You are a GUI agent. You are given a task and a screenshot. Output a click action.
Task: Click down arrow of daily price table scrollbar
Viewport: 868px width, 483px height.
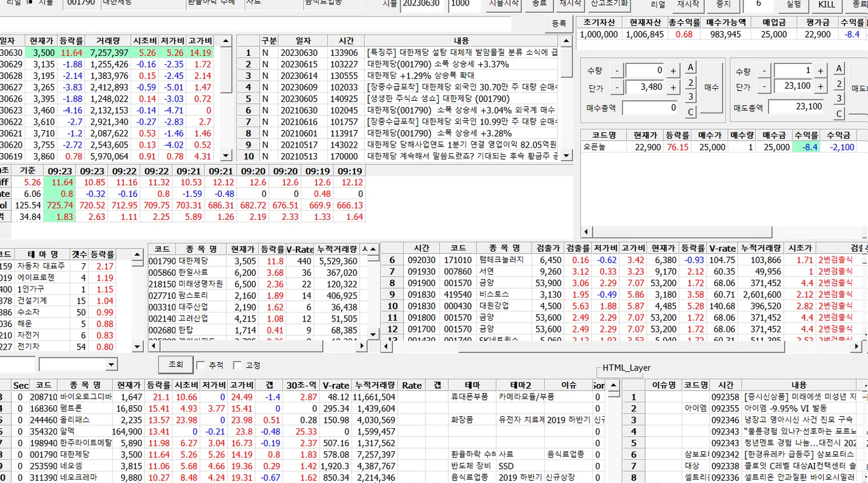(226, 156)
